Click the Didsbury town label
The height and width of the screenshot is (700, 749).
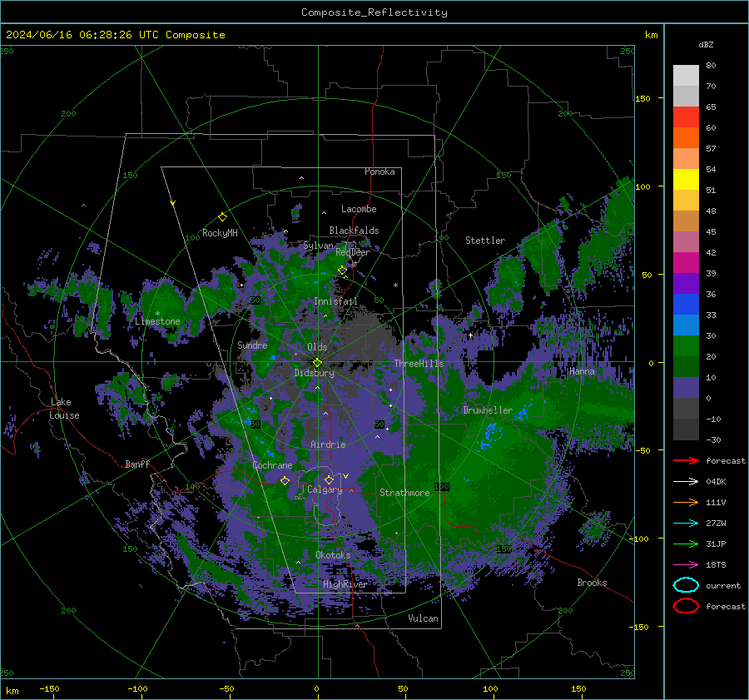point(315,373)
